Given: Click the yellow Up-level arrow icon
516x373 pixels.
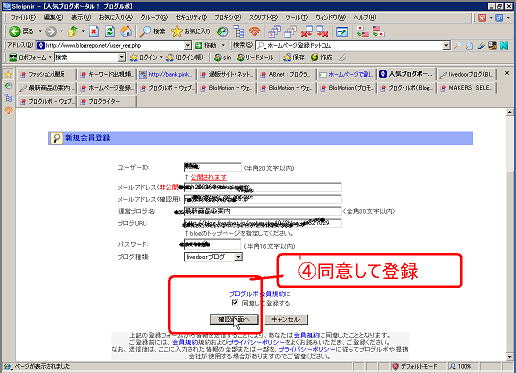Looking at the screenshot, I should (x=72, y=32).
